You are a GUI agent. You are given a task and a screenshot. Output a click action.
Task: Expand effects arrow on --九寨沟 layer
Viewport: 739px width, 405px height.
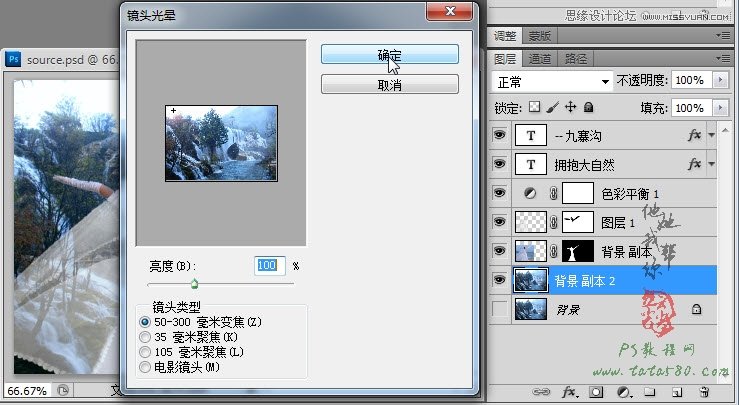(711, 136)
